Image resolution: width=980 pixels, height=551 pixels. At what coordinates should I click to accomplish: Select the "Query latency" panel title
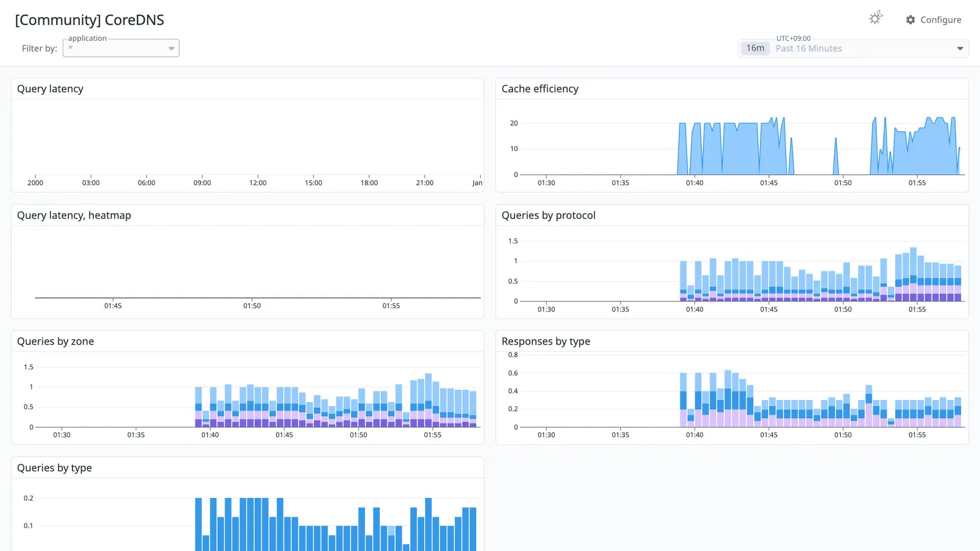[50, 89]
